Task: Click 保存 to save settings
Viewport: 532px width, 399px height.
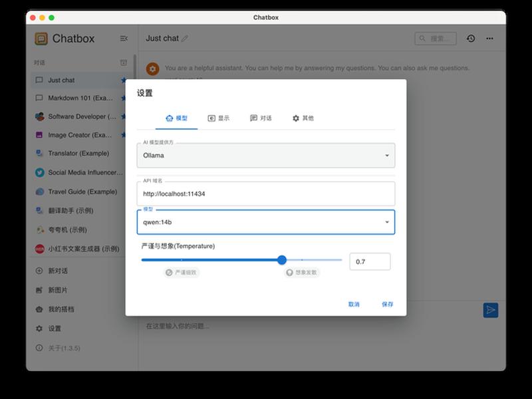Action: pyautogui.click(x=387, y=305)
